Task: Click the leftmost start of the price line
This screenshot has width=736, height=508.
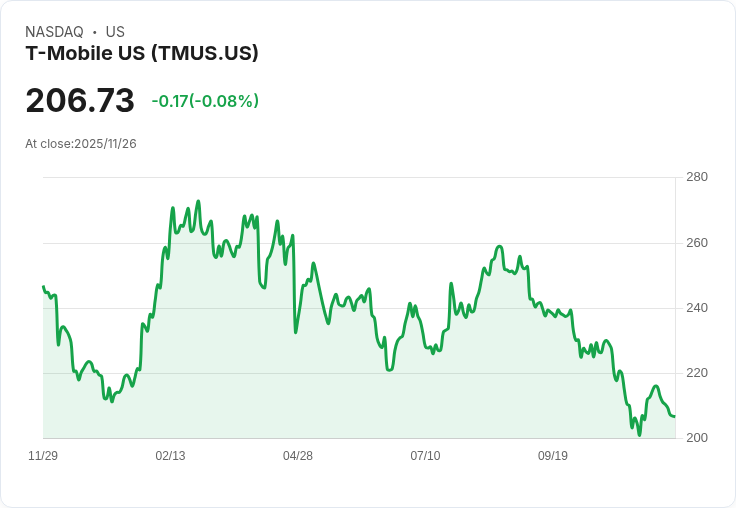Action: point(43,287)
